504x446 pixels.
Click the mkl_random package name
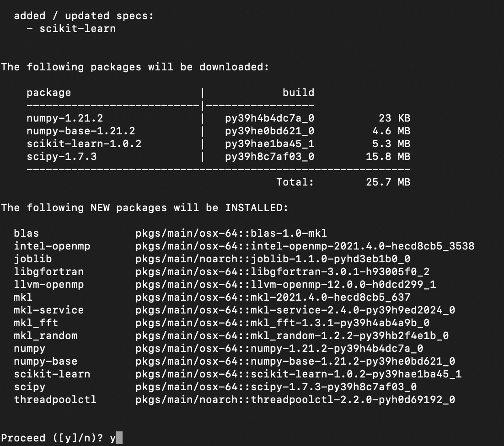[x=46, y=336]
